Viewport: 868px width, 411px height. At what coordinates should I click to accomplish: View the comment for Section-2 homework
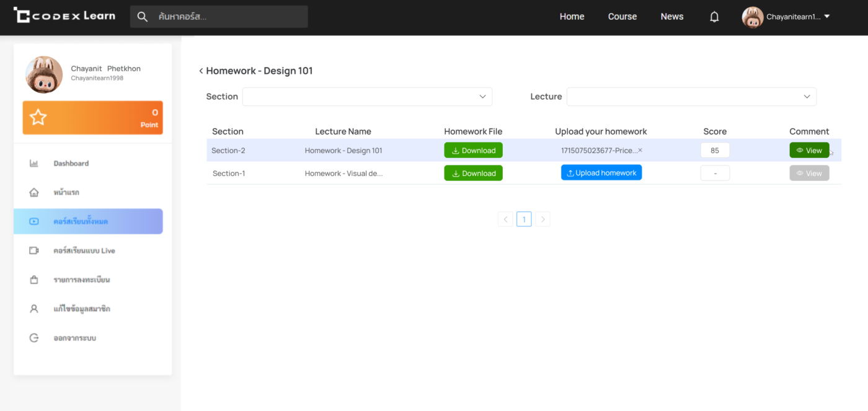coord(808,151)
